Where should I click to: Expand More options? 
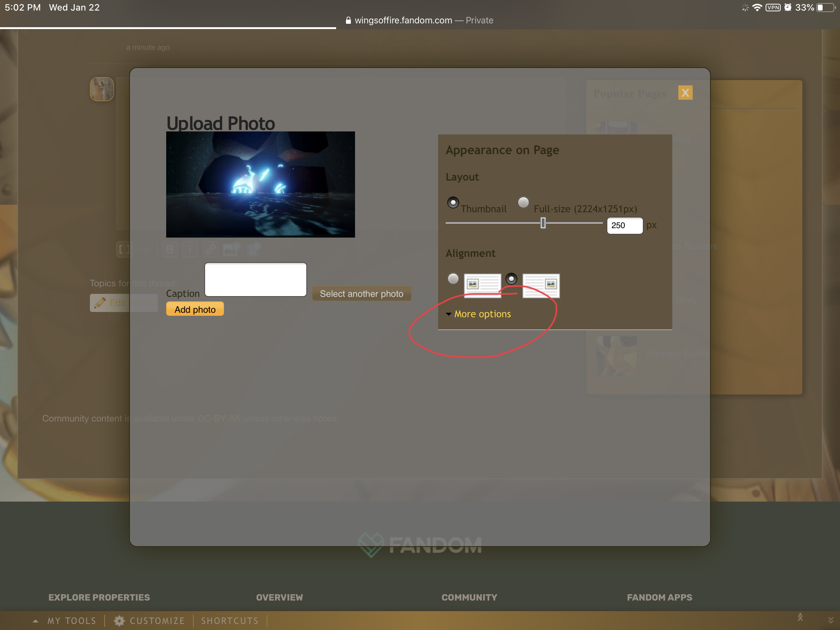coord(482,314)
